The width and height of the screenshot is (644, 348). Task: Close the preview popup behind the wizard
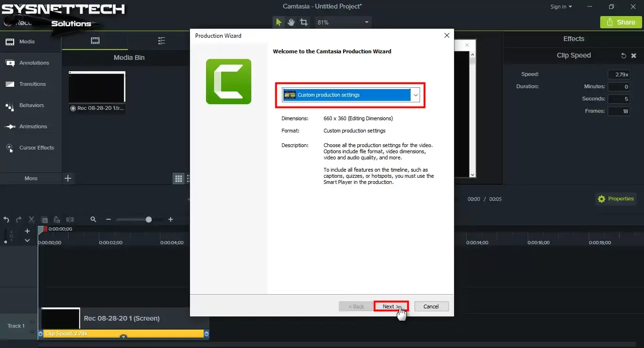[x=467, y=45]
